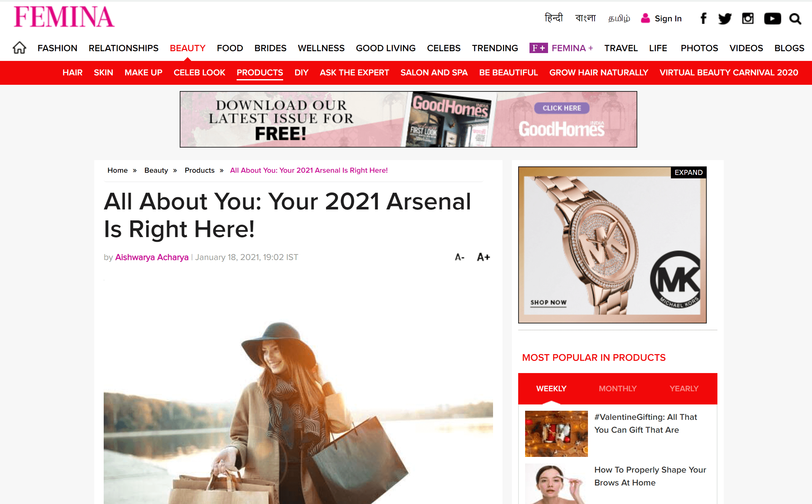The height and width of the screenshot is (504, 812).
Task: Switch to the Yearly popular tab
Action: point(684,388)
